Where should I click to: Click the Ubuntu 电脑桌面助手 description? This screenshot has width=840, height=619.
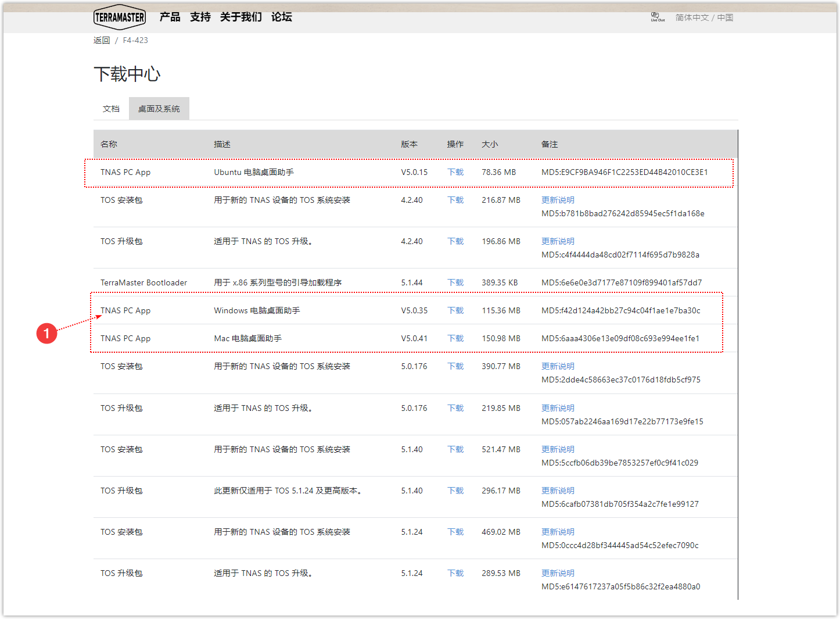[254, 172]
